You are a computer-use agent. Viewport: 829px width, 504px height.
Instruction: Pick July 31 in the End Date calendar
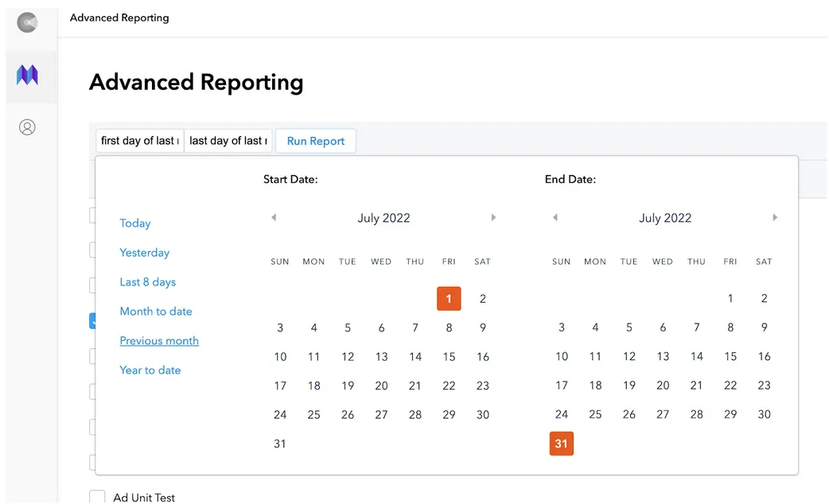coord(561,444)
